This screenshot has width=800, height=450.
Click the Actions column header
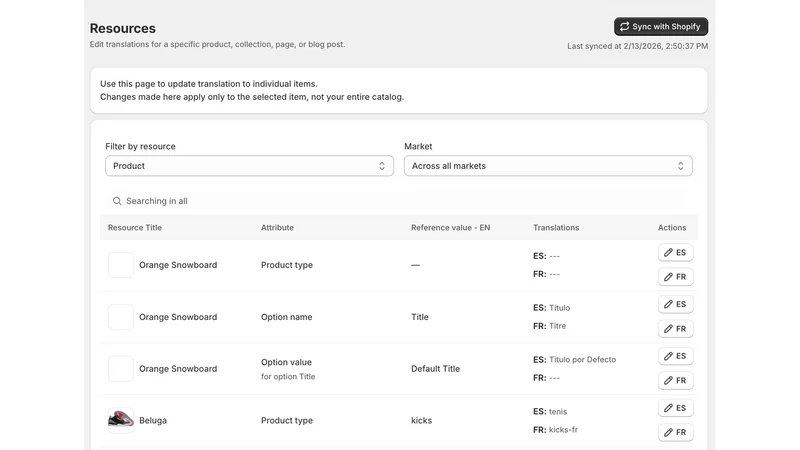pos(671,228)
